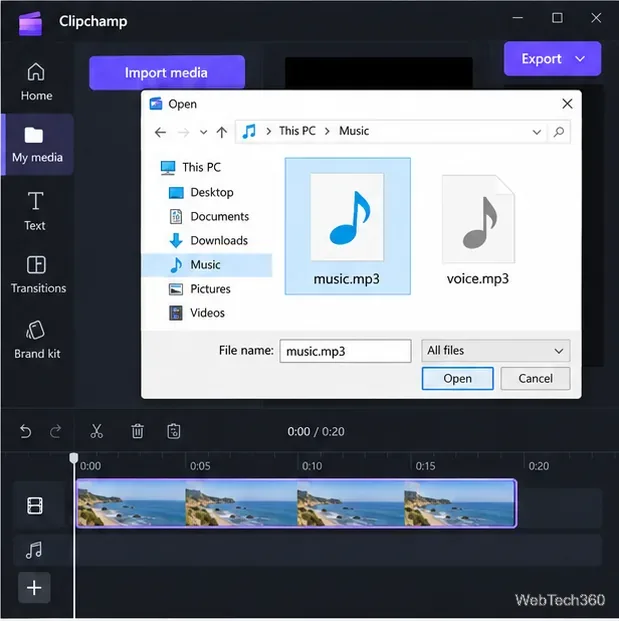619x621 pixels.
Task: Minimize the Clipchamp window
Action: 518,18
